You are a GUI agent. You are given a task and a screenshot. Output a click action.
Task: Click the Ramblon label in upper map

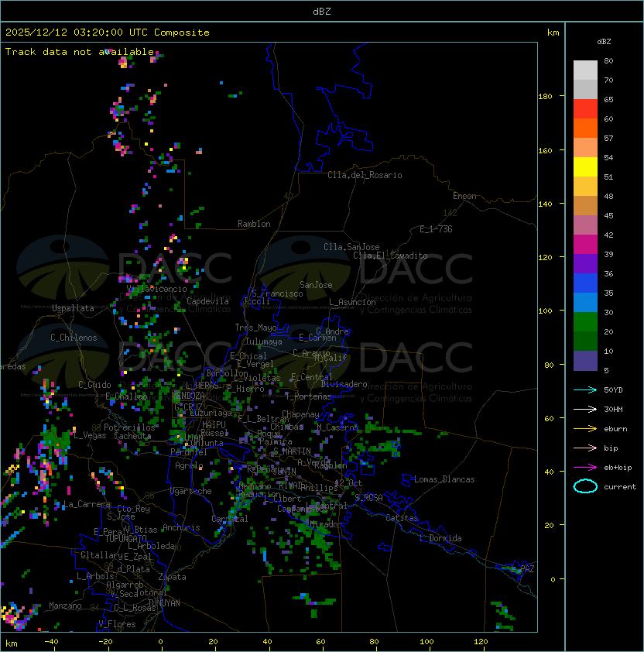click(x=254, y=224)
